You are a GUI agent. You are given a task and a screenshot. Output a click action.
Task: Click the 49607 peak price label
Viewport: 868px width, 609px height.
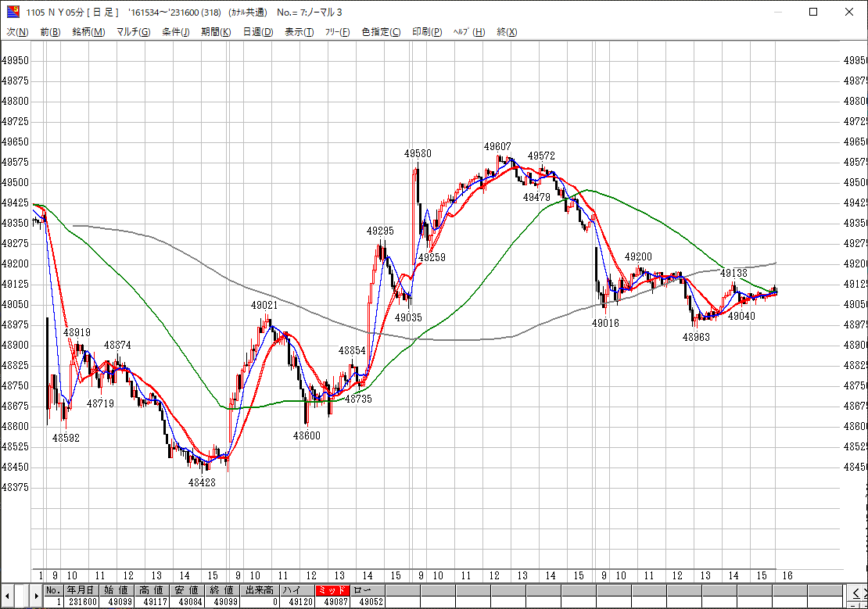[497, 147]
